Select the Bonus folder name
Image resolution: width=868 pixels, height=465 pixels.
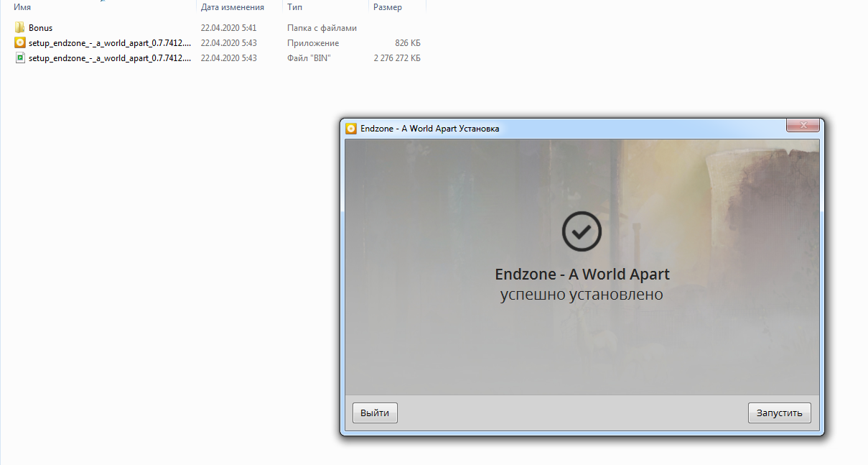tap(41, 28)
